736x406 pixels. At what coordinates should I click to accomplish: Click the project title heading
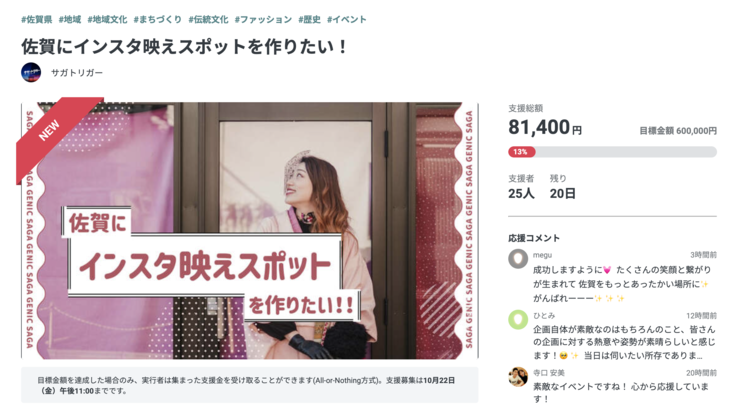tap(185, 46)
